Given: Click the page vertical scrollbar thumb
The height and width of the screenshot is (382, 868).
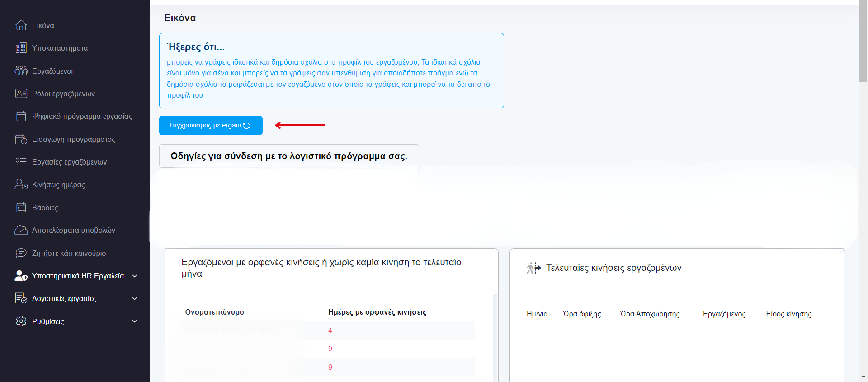Looking at the screenshot, I should coord(863,43).
